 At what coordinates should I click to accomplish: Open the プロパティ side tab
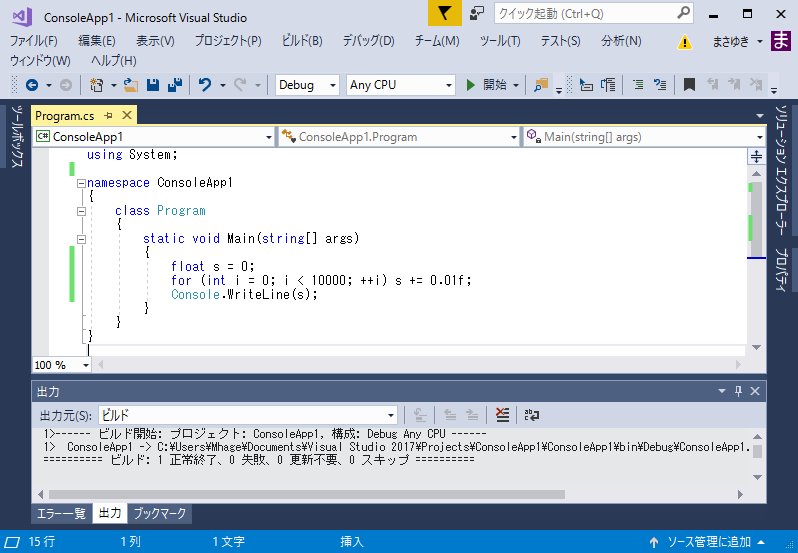tap(781, 269)
